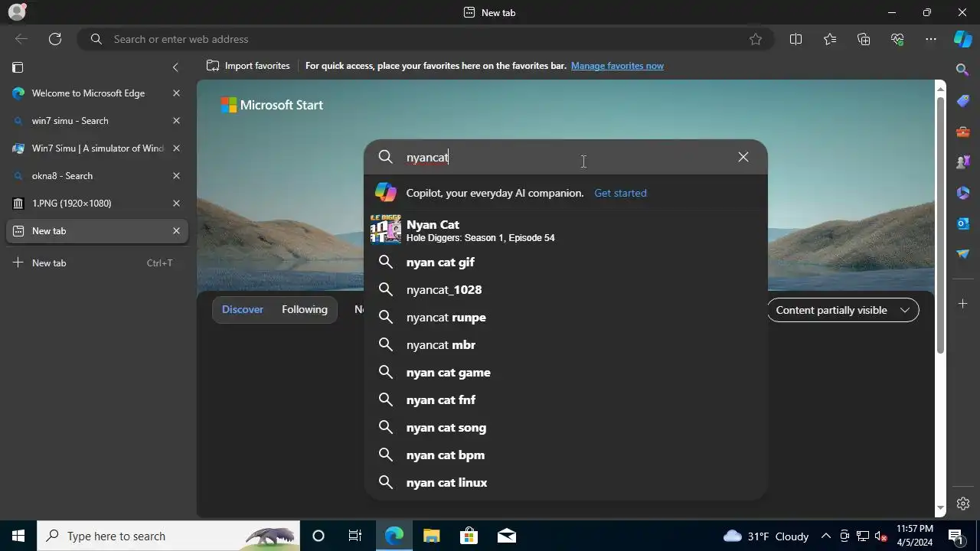The width and height of the screenshot is (980, 551).
Task: Clear the nyancat search box
Action: pos(743,157)
